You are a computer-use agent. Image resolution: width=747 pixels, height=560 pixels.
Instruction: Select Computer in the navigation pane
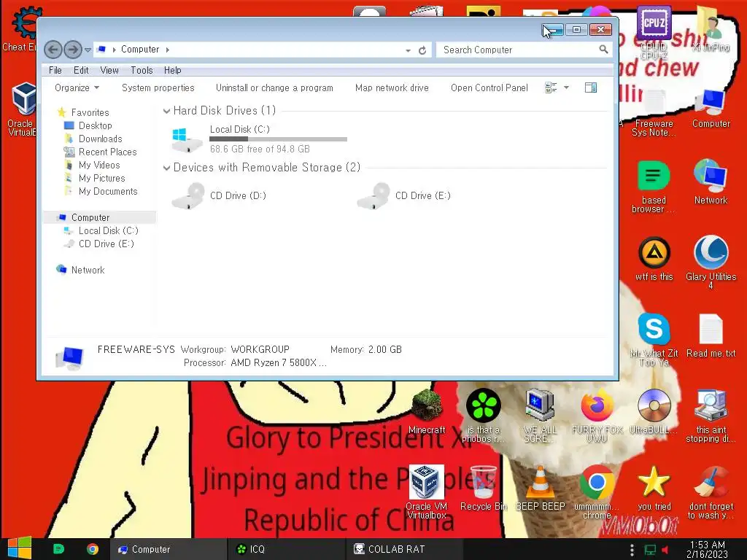[x=90, y=217]
